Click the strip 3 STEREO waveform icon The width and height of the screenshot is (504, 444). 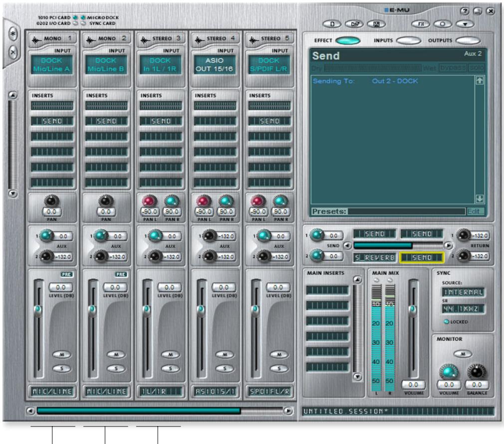pyautogui.click(x=145, y=39)
